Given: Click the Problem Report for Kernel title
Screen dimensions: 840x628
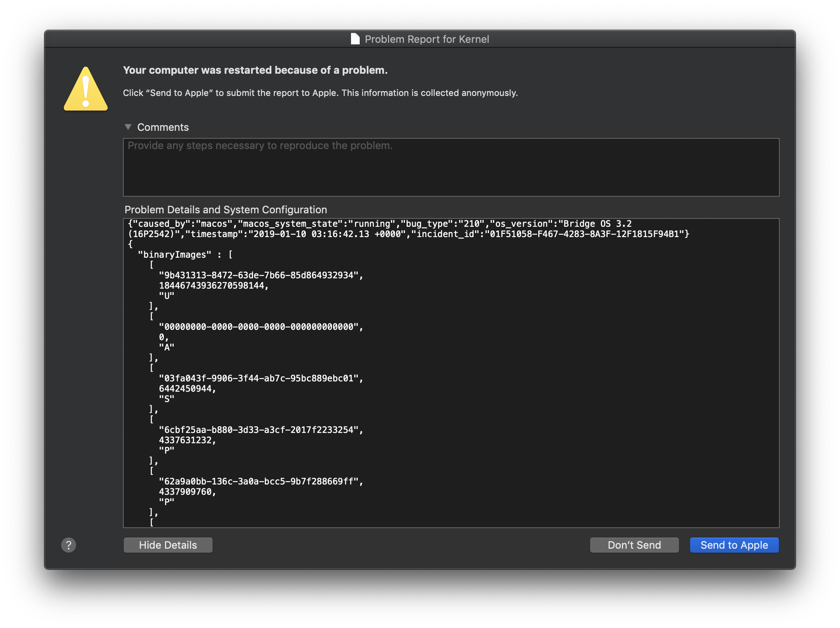Looking at the screenshot, I should (x=426, y=39).
